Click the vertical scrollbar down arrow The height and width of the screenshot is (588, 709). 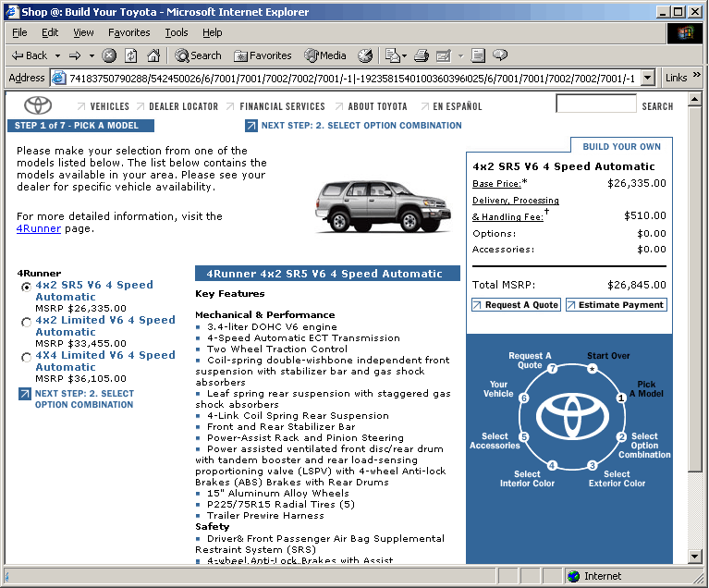pyautogui.click(x=694, y=556)
